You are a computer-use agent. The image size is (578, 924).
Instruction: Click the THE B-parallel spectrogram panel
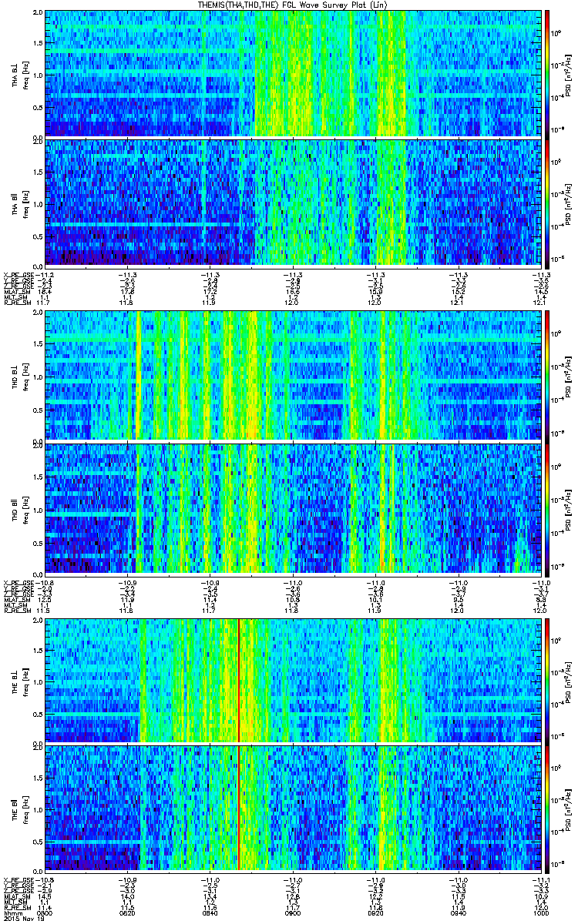[x=292, y=809]
